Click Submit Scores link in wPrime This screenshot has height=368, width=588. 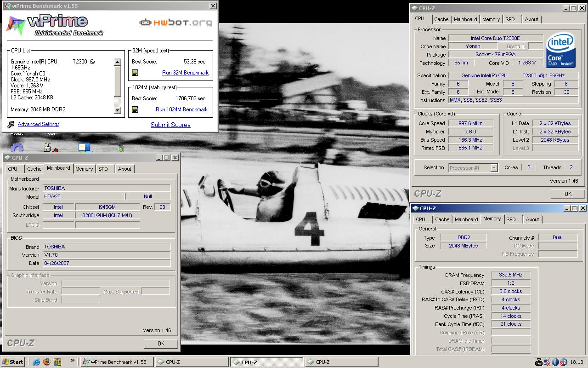coord(170,125)
